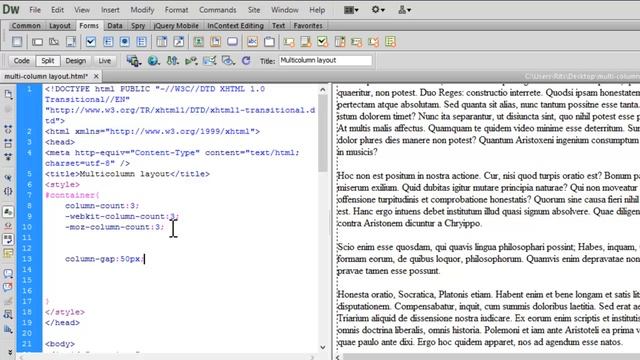The image size is (640, 360).
Task: Remove comment using coding toolbar
Action: coord(8,287)
